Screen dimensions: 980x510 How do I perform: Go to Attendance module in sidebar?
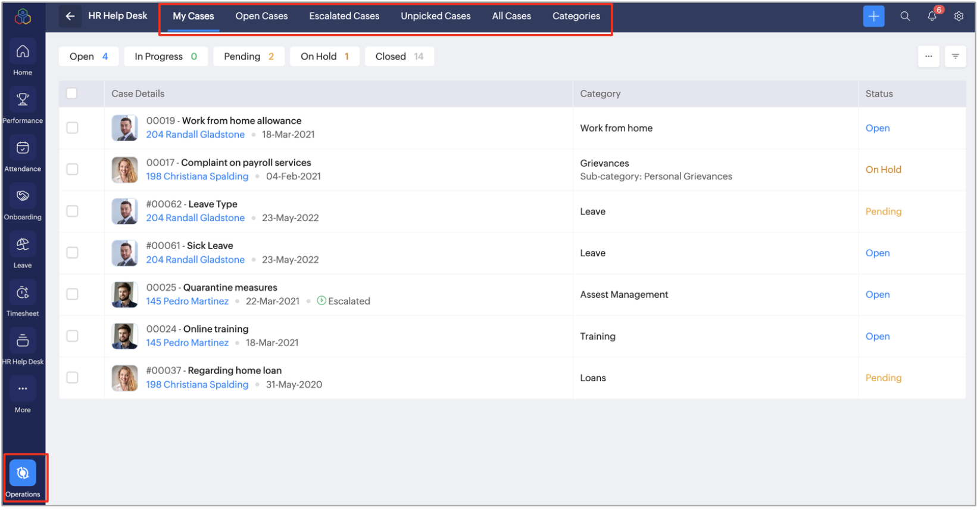pyautogui.click(x=23, y=148)
